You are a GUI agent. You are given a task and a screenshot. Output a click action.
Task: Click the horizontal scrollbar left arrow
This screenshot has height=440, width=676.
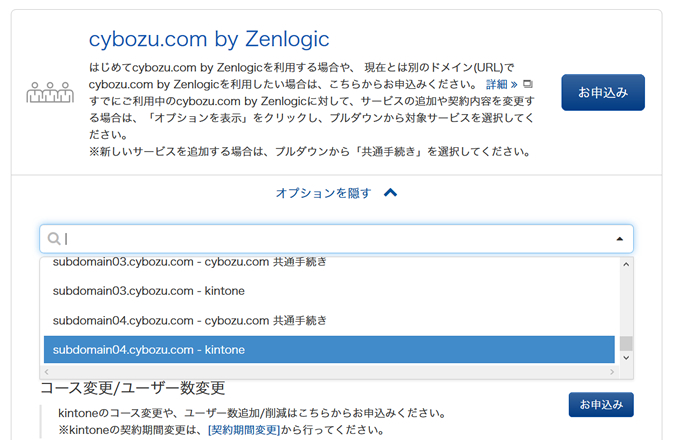tap(48, 372)
